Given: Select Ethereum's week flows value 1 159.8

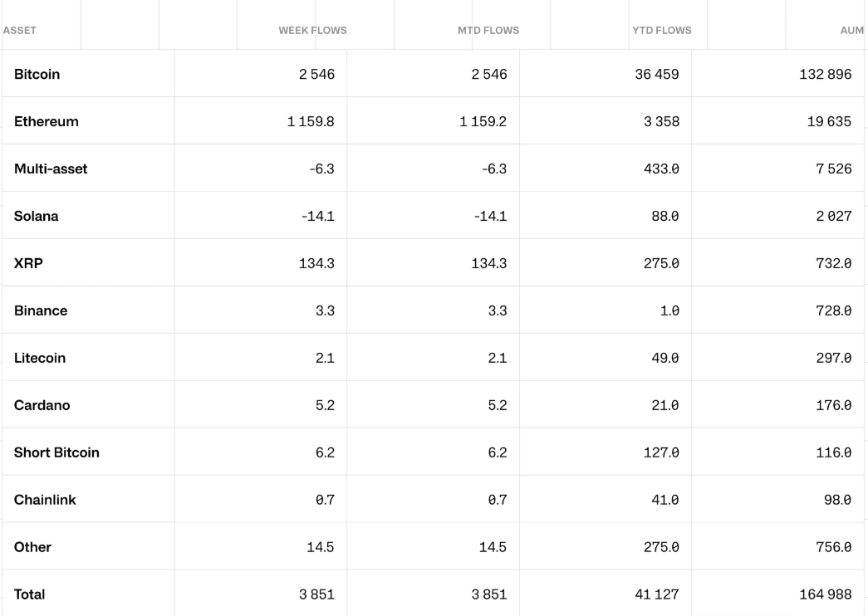Looking at the screenshot, I should click(309, 121).
